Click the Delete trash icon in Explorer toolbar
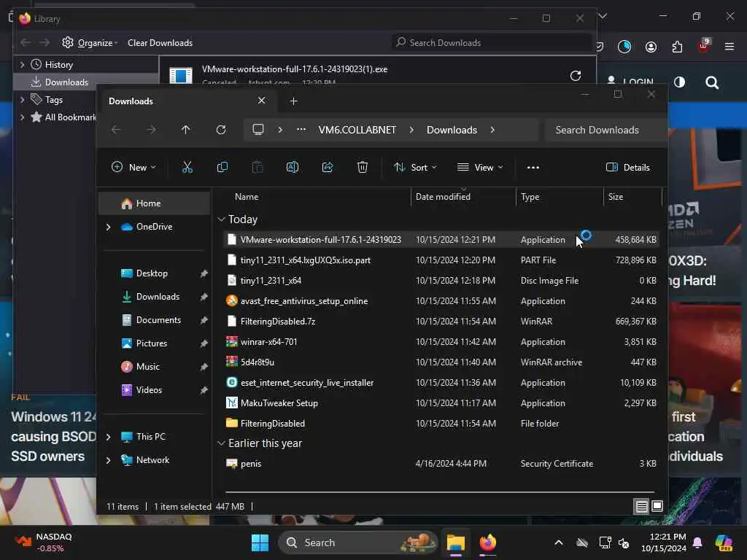 click(362, 167)
